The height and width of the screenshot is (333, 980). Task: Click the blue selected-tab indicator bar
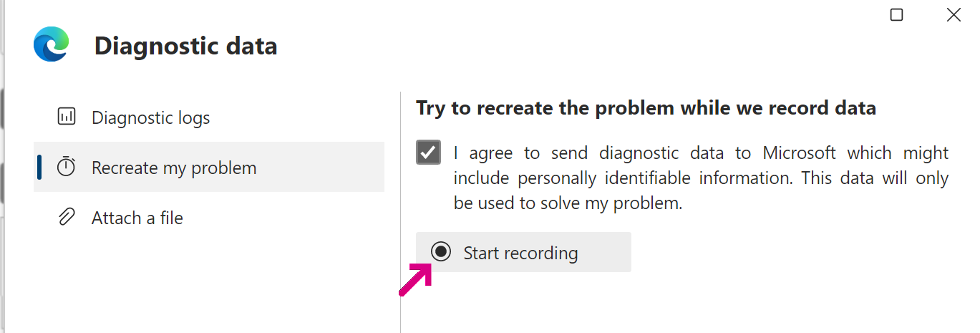pos(39,167)
